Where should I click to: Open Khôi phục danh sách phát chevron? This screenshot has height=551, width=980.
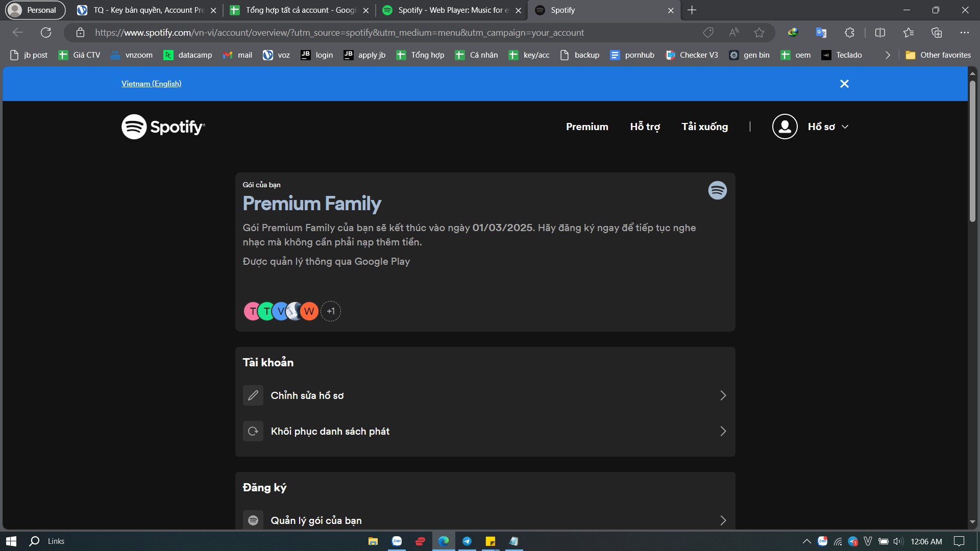pos(723,431)
